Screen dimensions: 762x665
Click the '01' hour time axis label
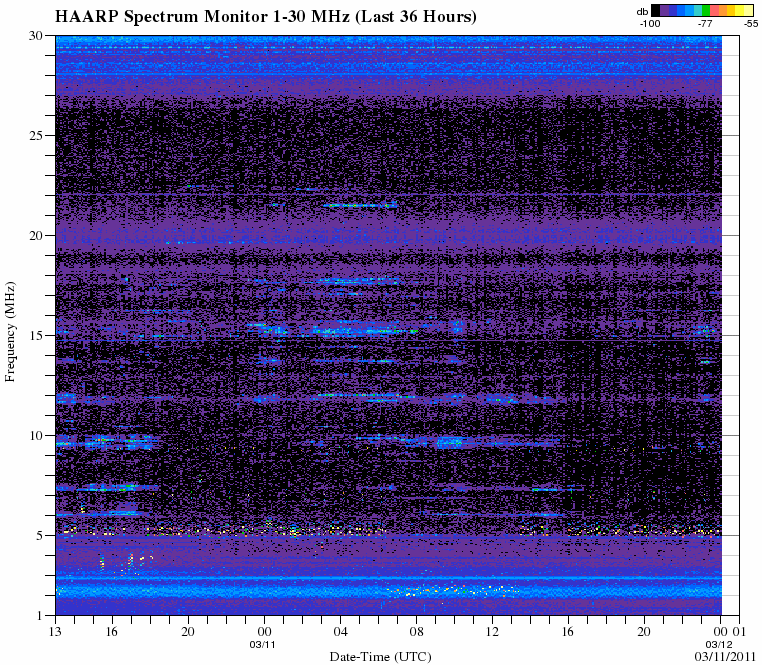pos(739,631)
